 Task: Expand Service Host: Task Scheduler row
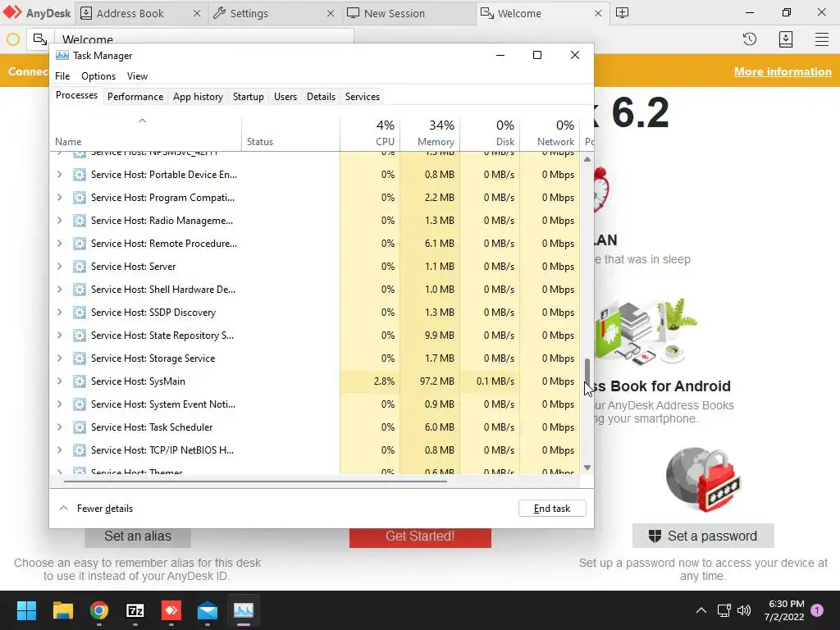[x=59, y=427]
